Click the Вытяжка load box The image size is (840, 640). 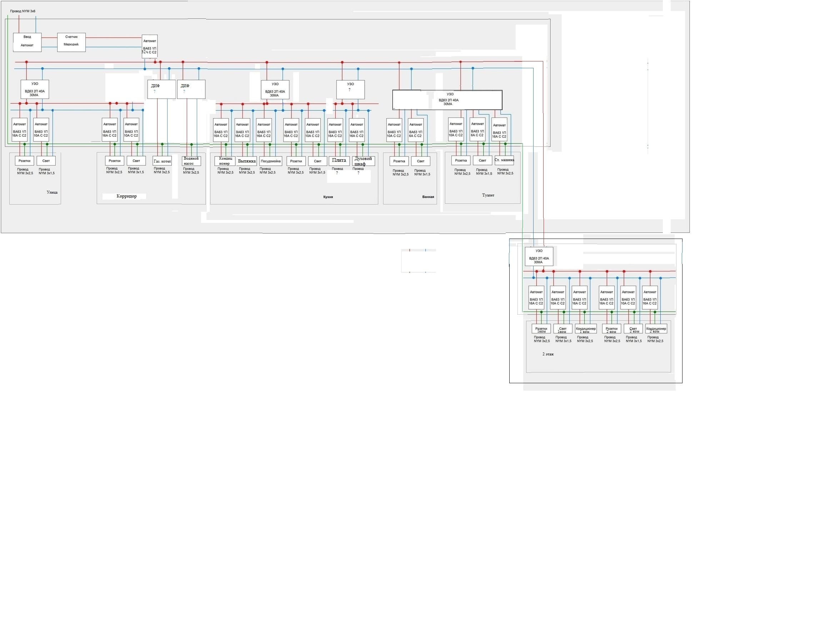246,161
